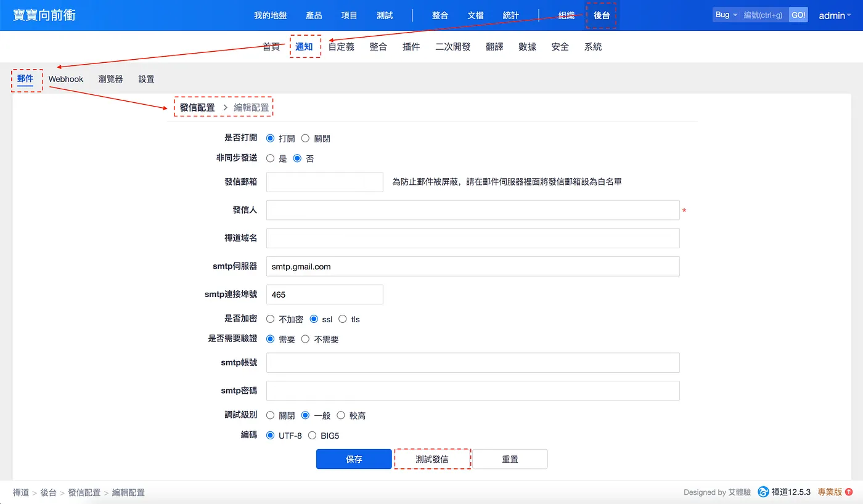Image resolution: width=863 pixels, height=504 pixels.
Task: Click into the smtp密碼 field
Action: (473, 391)
